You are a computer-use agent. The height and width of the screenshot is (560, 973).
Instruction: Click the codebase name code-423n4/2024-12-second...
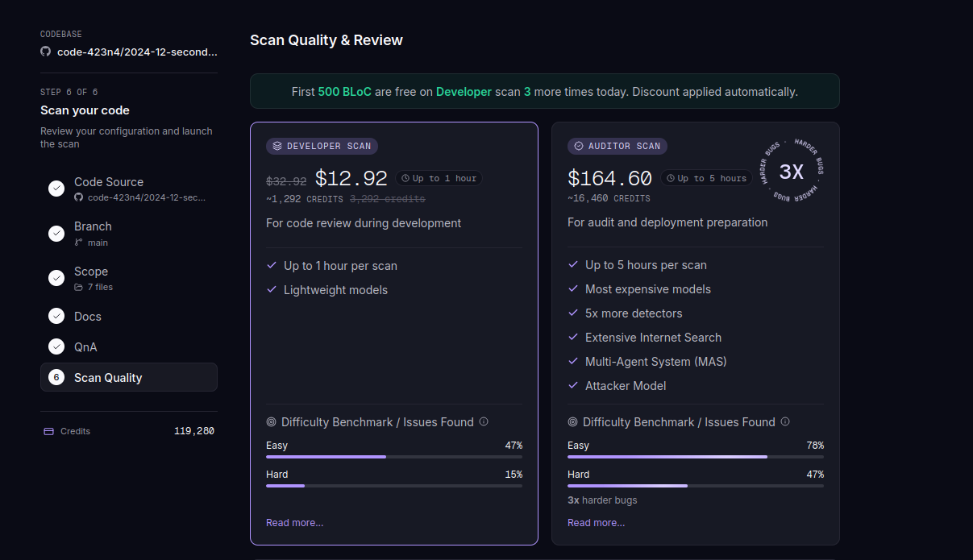pos(137,52)
